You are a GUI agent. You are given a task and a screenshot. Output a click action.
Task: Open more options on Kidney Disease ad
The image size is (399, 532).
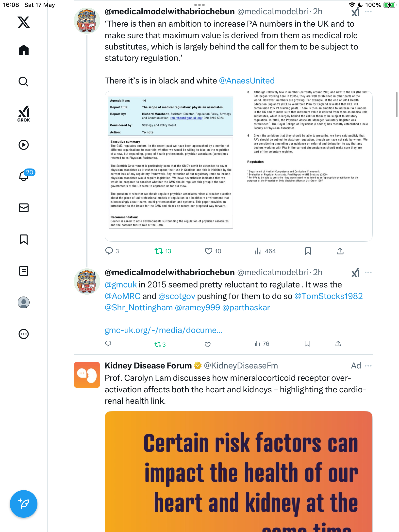368,366
